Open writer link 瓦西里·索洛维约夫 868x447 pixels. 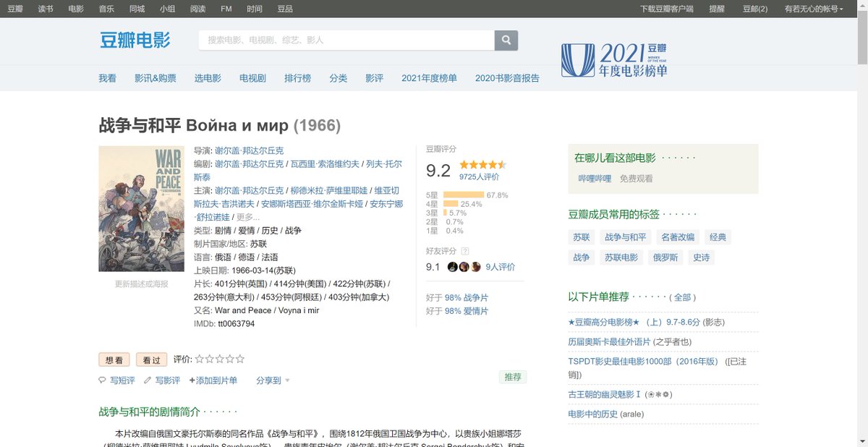tap(325, 164)
